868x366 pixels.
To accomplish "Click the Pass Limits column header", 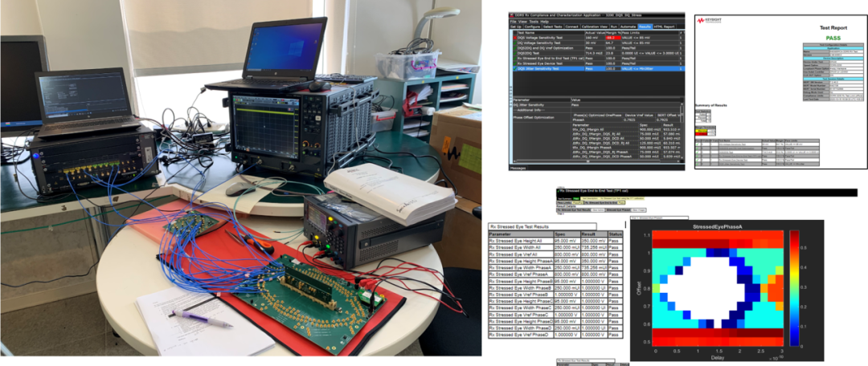I will coord(650,33).
